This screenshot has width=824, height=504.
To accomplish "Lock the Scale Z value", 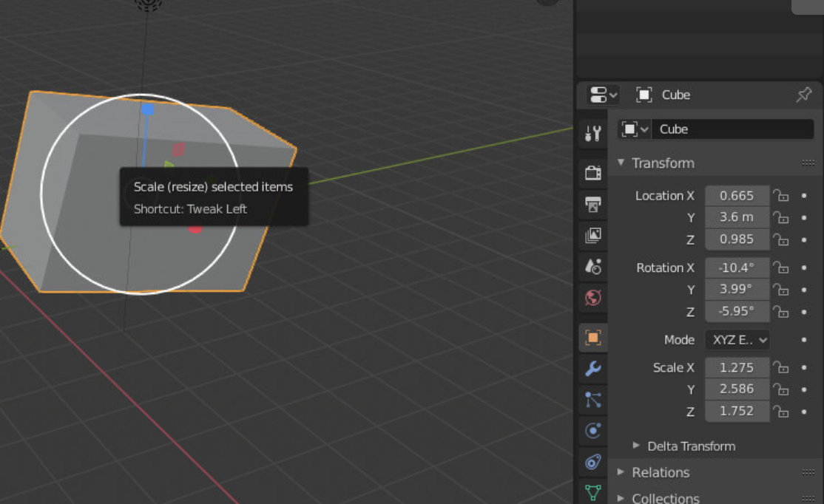I will coord(781,412).
